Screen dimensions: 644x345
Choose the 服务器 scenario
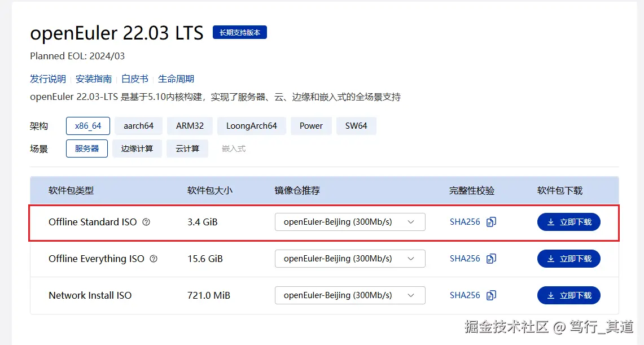click(87, 149)
